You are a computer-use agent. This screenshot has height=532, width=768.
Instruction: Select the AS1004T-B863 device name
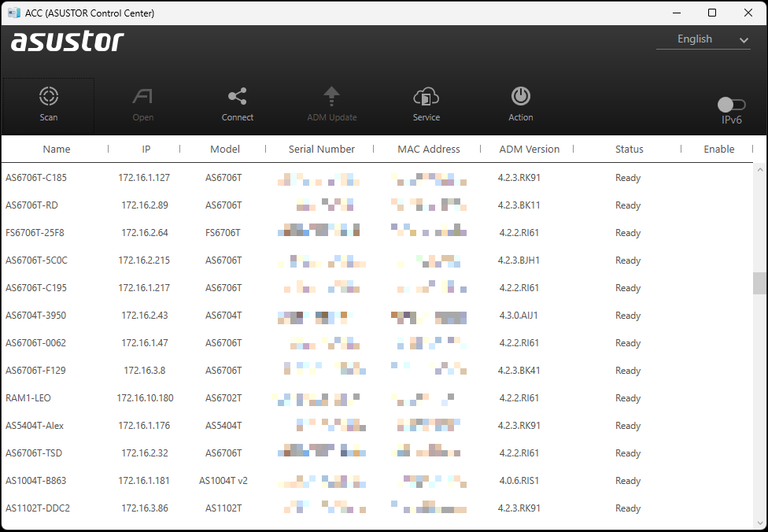tap(35, 481)
